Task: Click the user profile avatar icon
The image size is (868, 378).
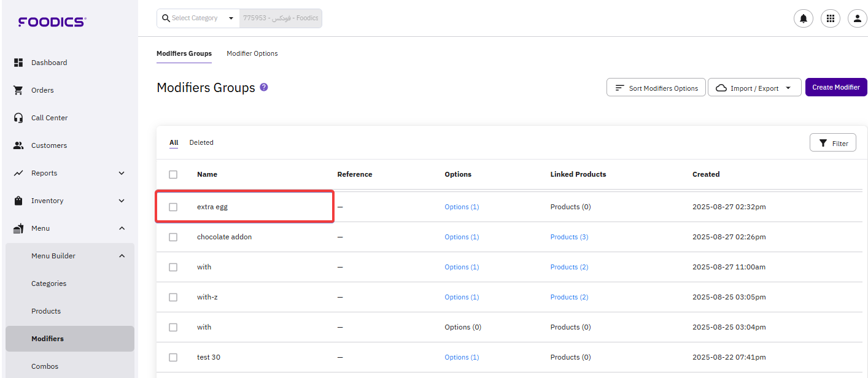Action: point(857,18)
